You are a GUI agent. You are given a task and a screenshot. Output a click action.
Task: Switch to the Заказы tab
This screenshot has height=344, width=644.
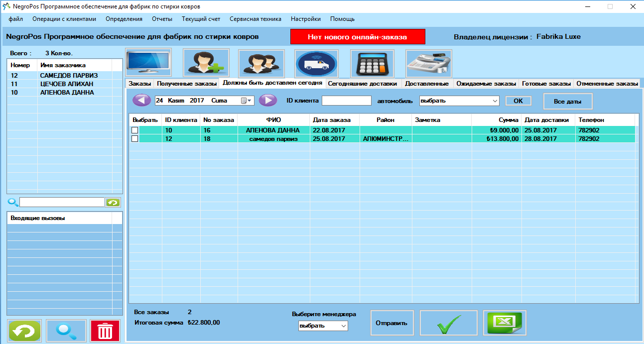click(x=139, y=84)
